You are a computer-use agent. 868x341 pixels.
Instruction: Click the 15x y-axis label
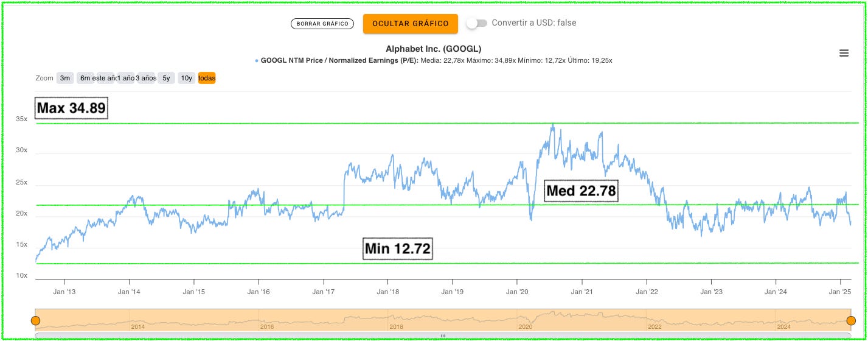(22, 245)
